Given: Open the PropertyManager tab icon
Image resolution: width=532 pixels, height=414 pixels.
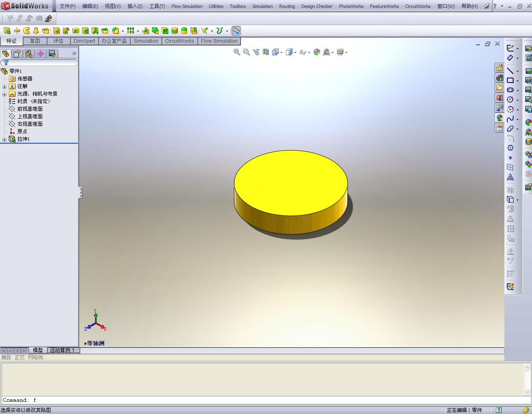Looking at the screenshot, I should 17,54.
